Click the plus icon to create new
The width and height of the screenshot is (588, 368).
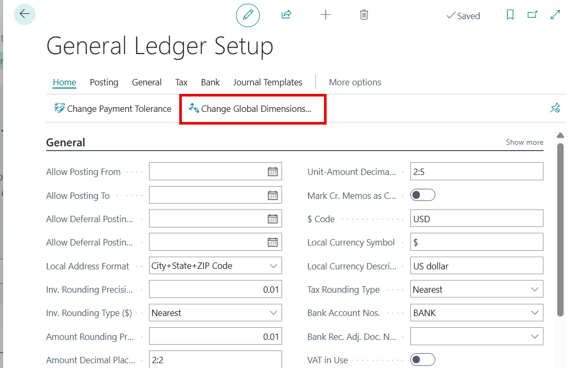tap(326, 15)
